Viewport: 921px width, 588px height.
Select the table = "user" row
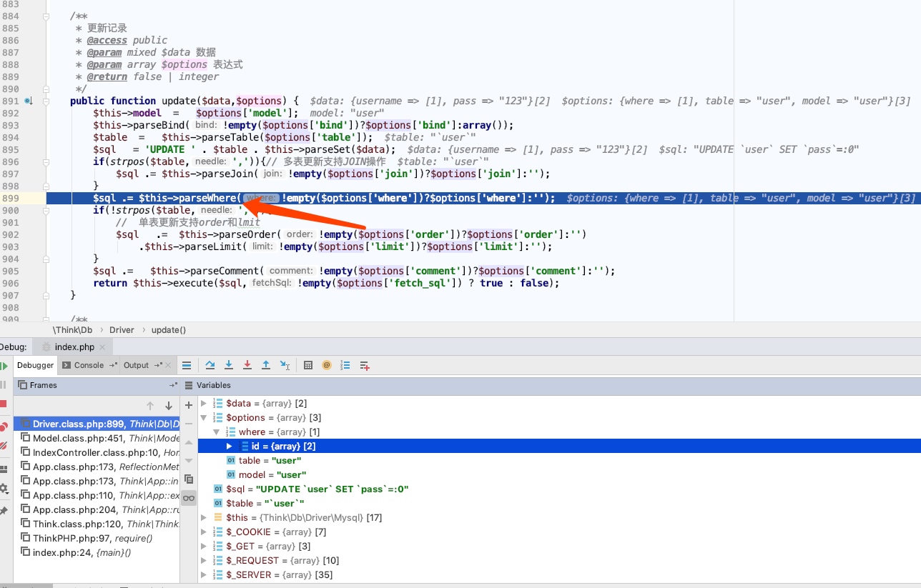point(559,461)
